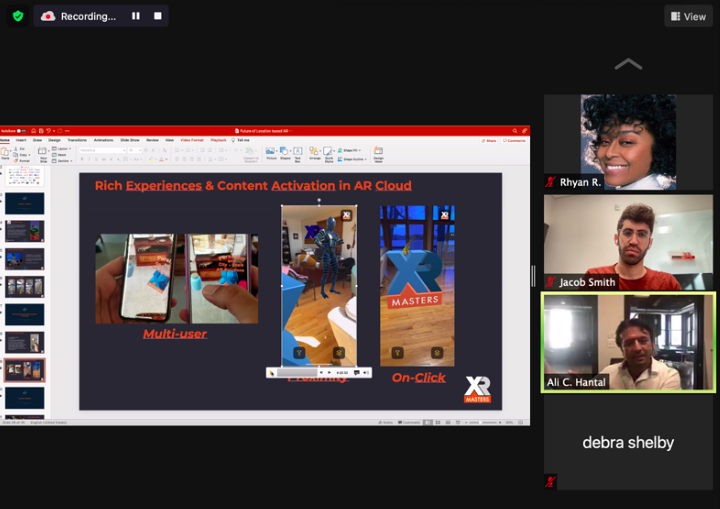Click muted mic icon on debra shelby tile

[550, 482]
